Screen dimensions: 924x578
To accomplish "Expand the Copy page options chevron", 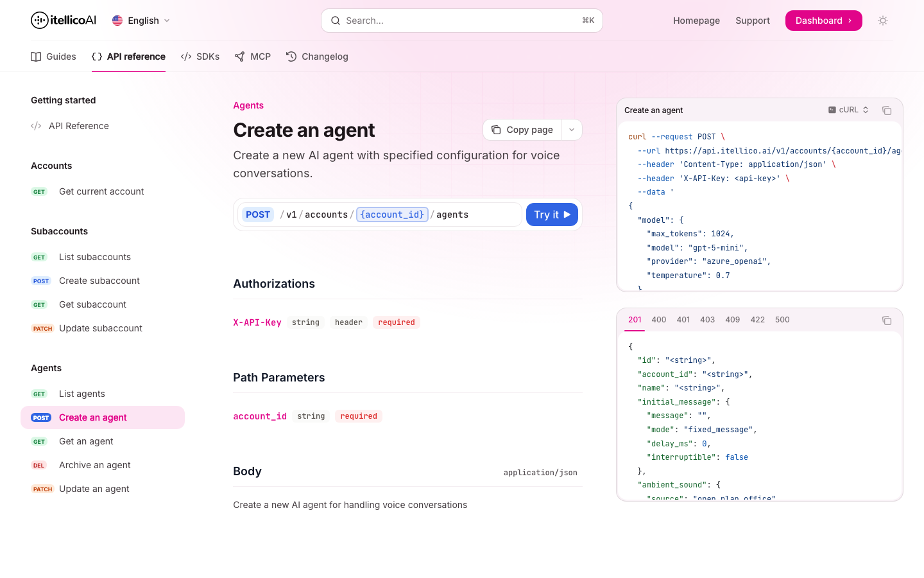I will pyautogui.click(x=571, y=129).
